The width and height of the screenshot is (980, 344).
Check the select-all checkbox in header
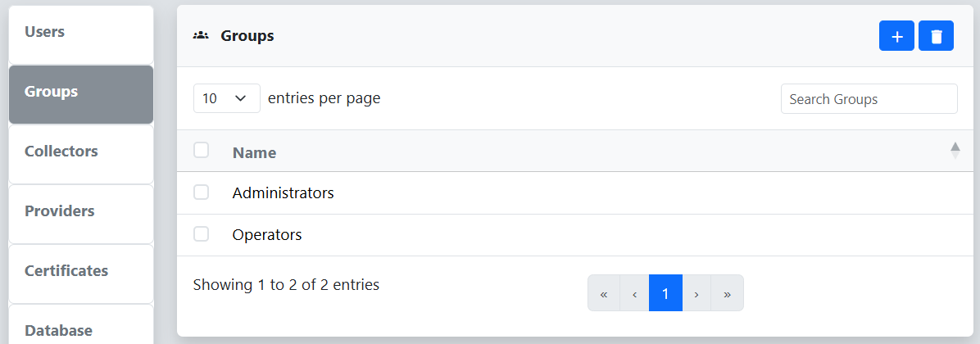[x=201, y=150]
